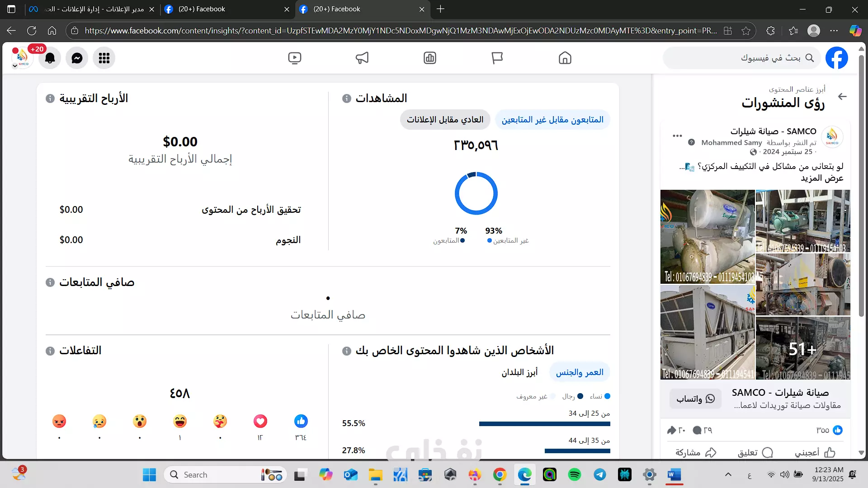Click the ٢٠ shares count on the post
Screen dimensions: 868x488
(x=682, y=431)
